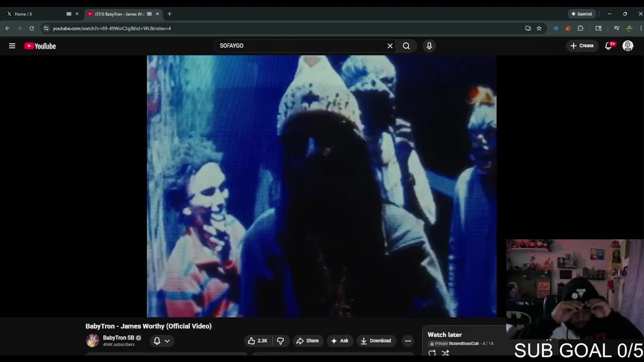Open the Create menu
Image resolution: width=644 pixels, height=362 pixels.
(x=582, y=46)
